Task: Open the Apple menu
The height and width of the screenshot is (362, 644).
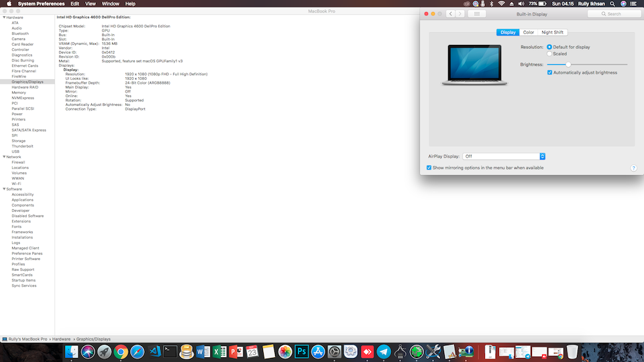Action: coord(9,4)
